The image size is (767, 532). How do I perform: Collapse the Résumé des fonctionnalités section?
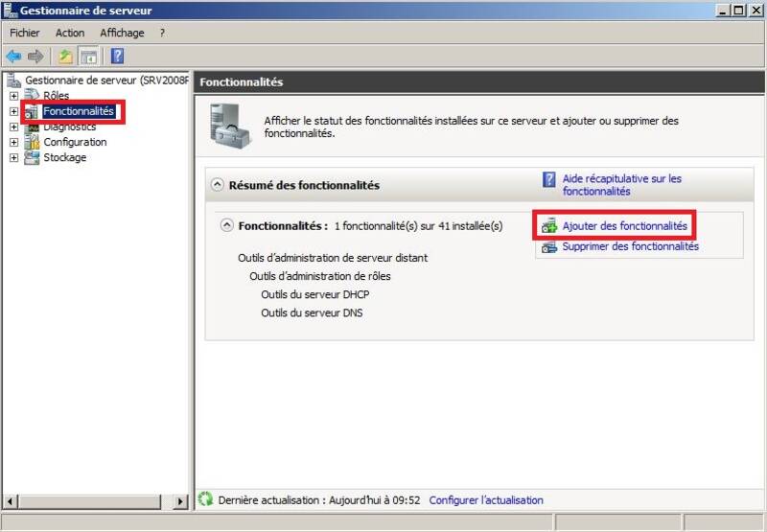click(218, 185)
